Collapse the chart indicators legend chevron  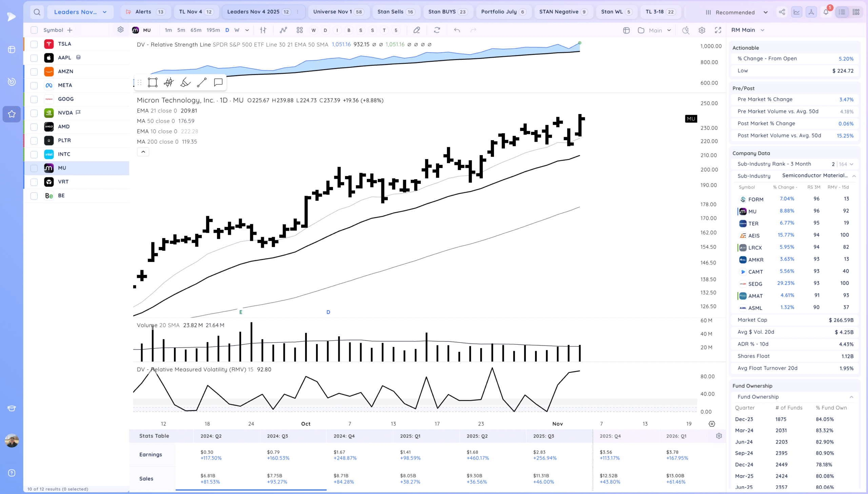143,152
